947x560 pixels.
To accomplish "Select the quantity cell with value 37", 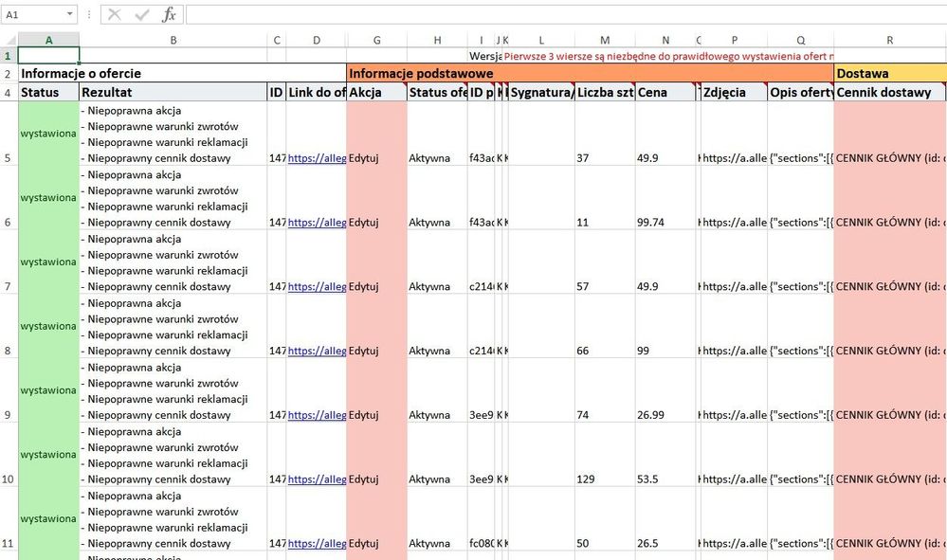I will (x=605, y=134).
